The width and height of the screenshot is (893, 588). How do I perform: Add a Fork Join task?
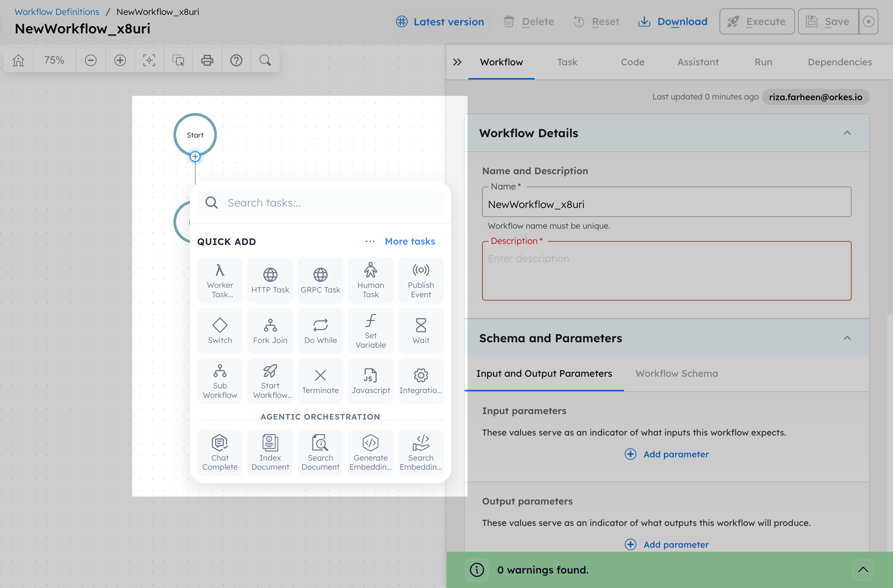[x=270, y=330]
